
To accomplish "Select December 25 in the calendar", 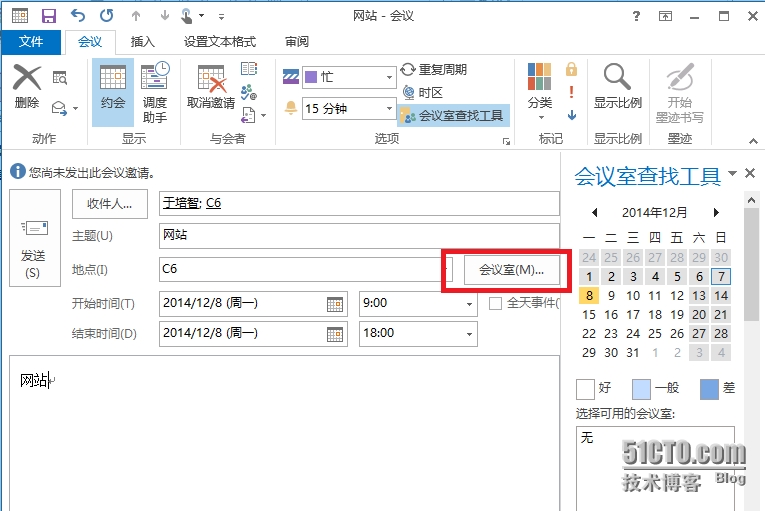I will point(655,334).
